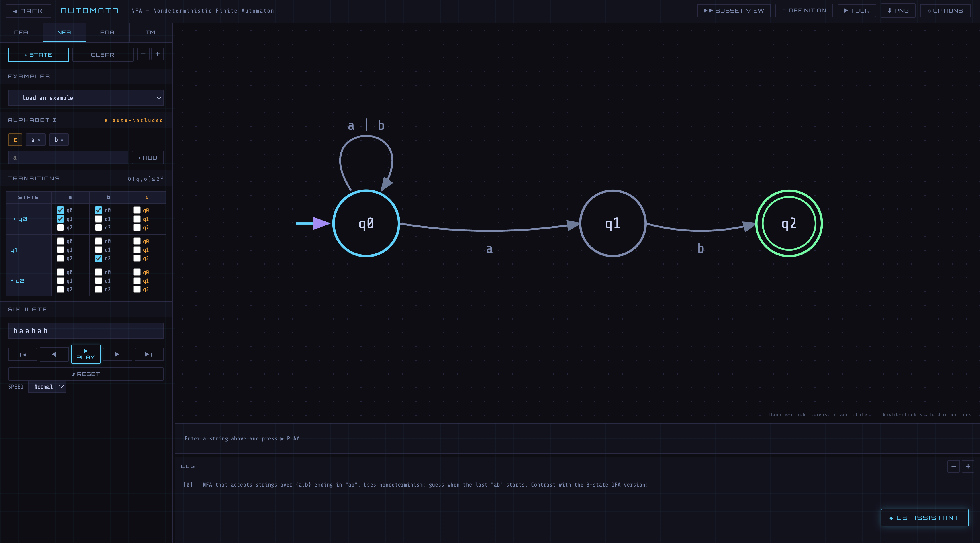Open the OPTIONS menu

[945, 11]
